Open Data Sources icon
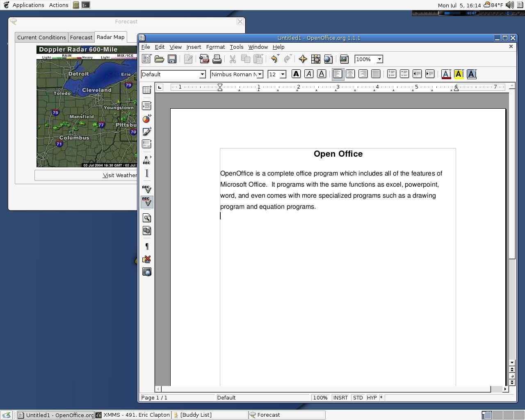The image size is (525, 420). (147, 231)
